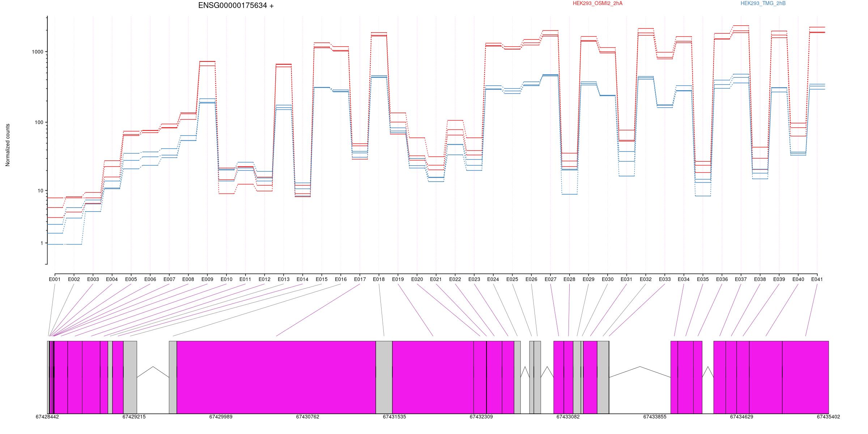This screenshot has width=868, height=434.
Task: Click exon label E036
Action: click(722, 279)
